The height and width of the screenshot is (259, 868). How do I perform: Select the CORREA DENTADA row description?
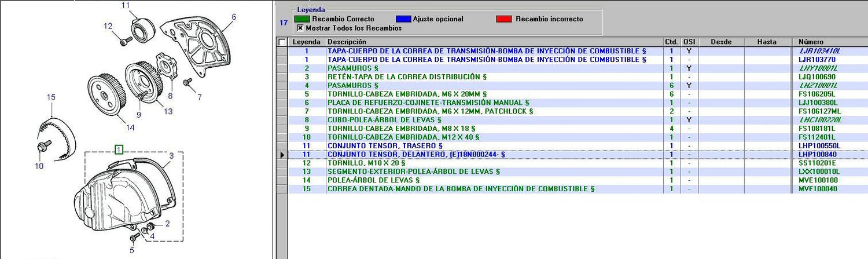tap(461, 189)
